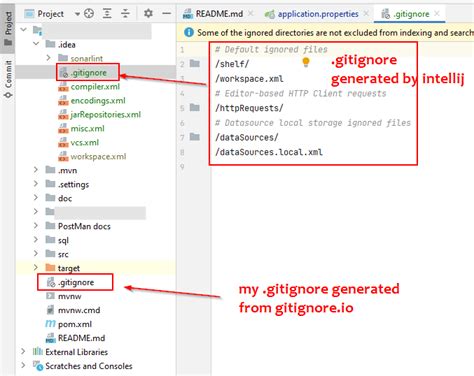Click the folder gutter icon on line 2
Image resolution: width=474 pixels, height=376 pixels.
195,63
